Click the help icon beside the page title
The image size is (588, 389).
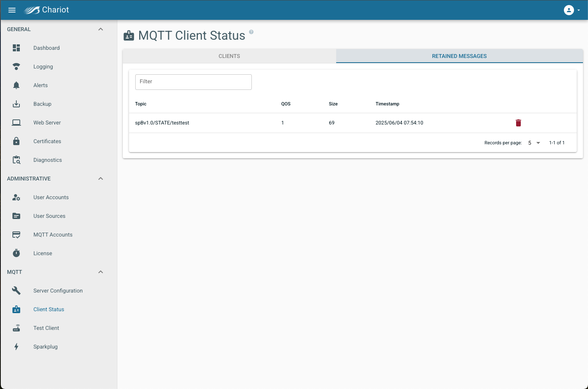[x=251, y=32]
